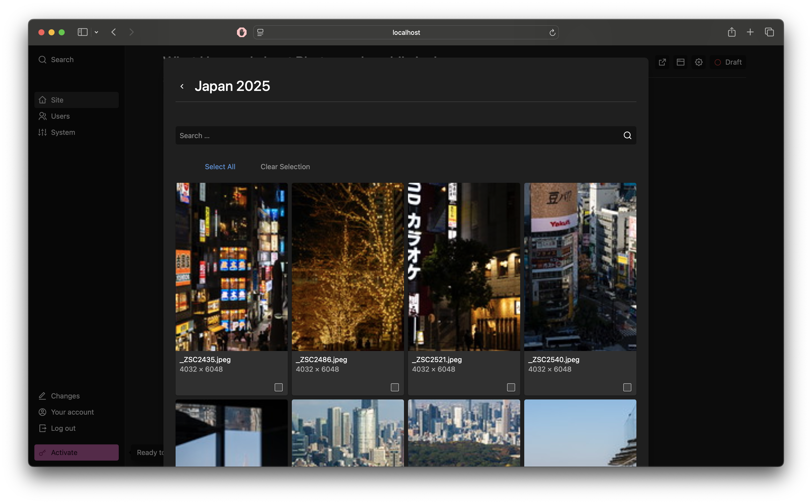Expand the dropdown arrow beside the sidebar button

pos(96,32)
